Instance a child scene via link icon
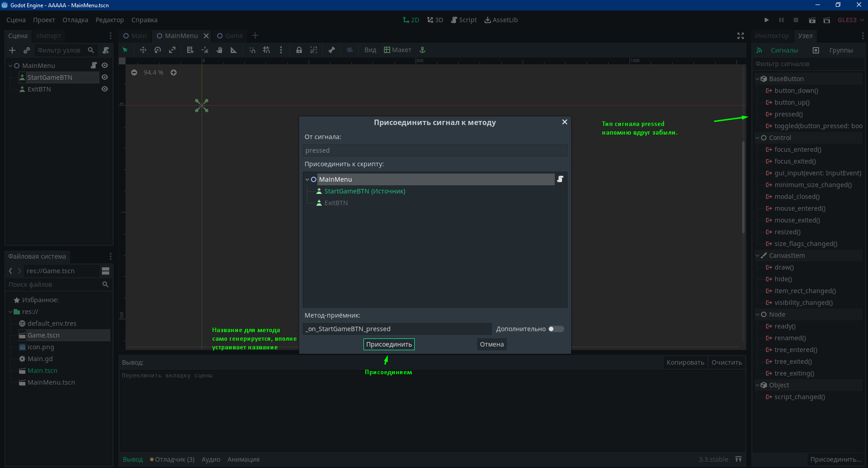This screenshot has height=468, width=868. point(27,50)
